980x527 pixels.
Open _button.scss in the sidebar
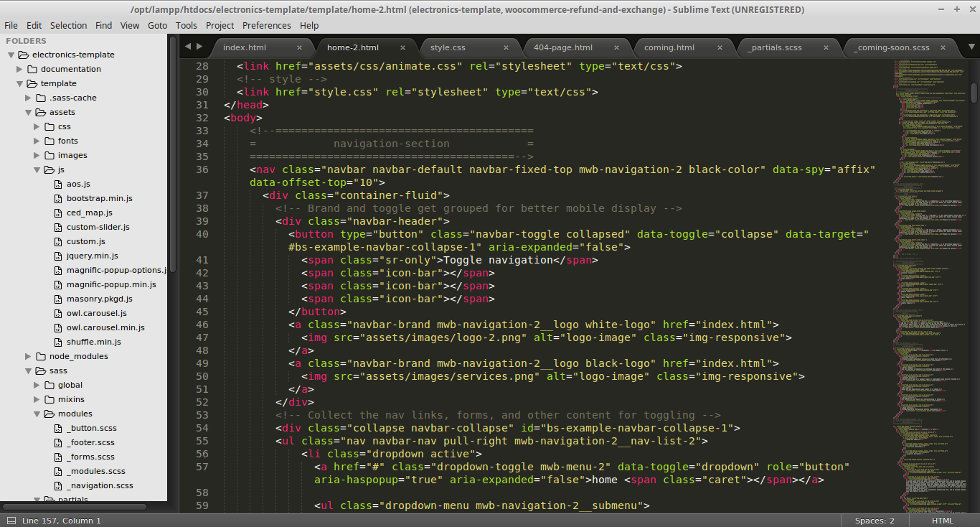pyautogui.click(x=92, y=428)
